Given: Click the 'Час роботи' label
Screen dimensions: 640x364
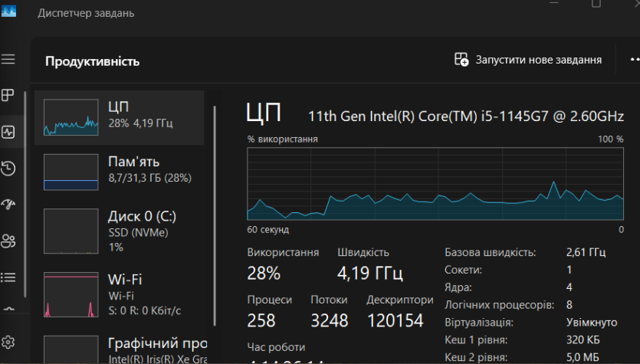Looking at the screenshot, I should [x=276, y=347].
